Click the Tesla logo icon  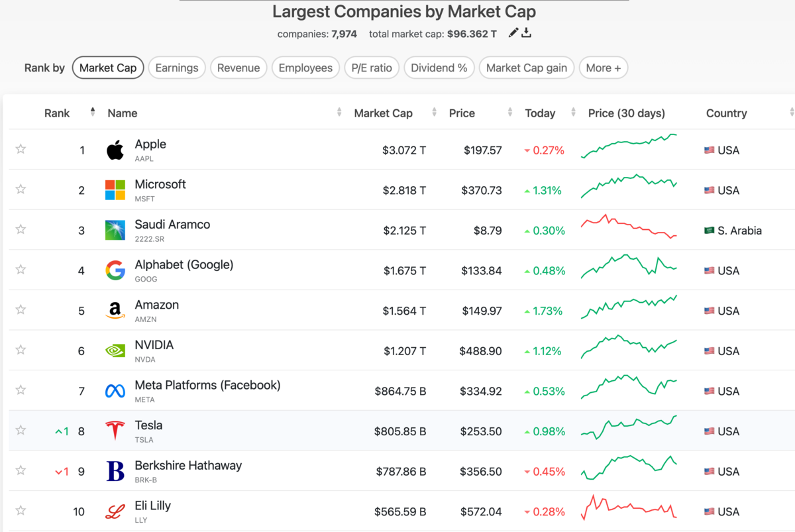tap(115, 431)
